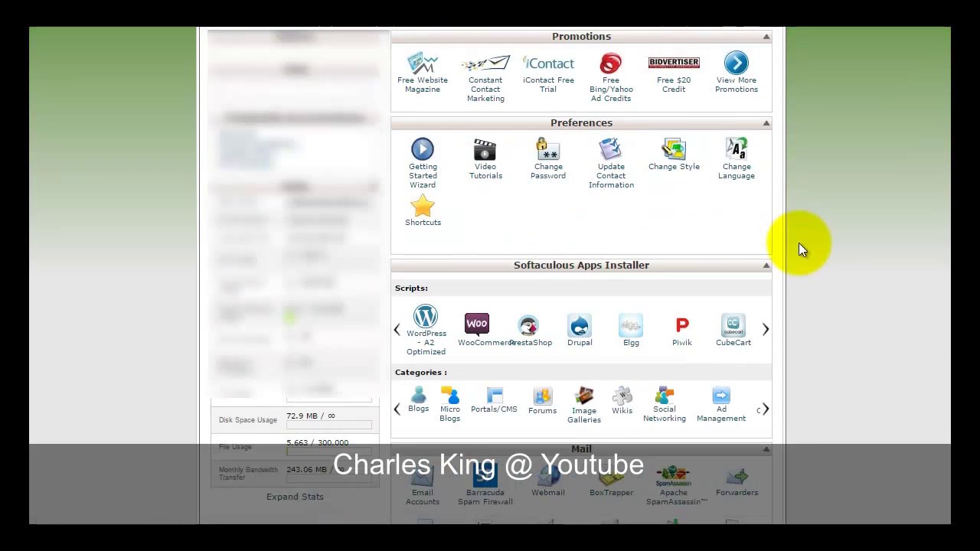980x551 pixels.
Task: Select the CubeCart script
Action: pos(733,330)
